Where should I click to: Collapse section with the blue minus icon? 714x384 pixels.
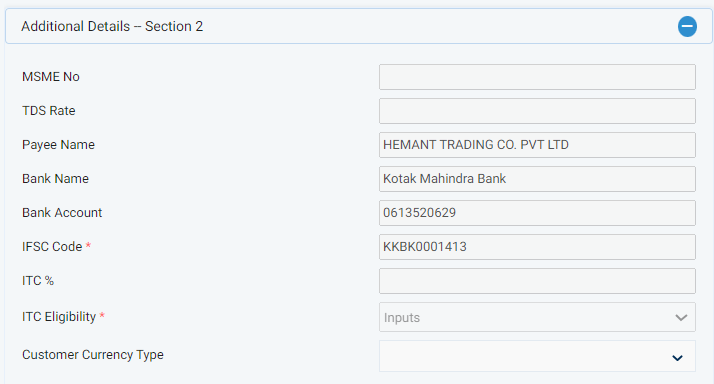pos(687,26)
